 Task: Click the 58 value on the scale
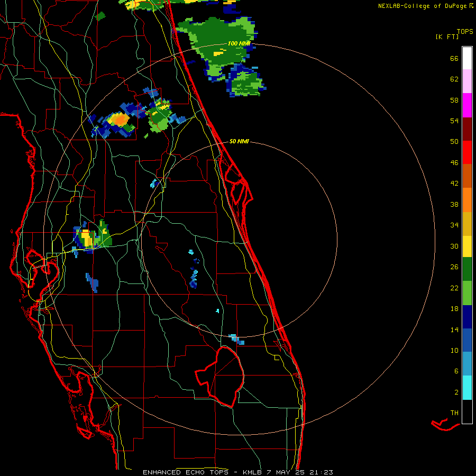[x=454, y=100]
